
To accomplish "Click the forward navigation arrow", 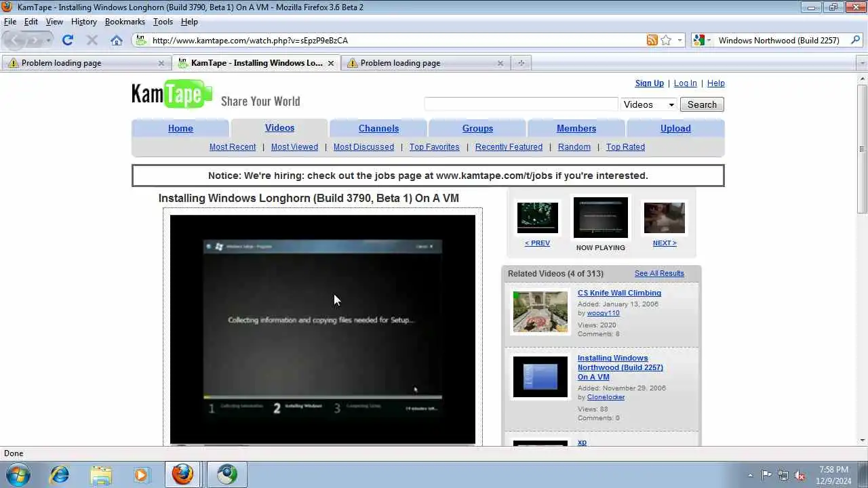I will tap(34, 40).
